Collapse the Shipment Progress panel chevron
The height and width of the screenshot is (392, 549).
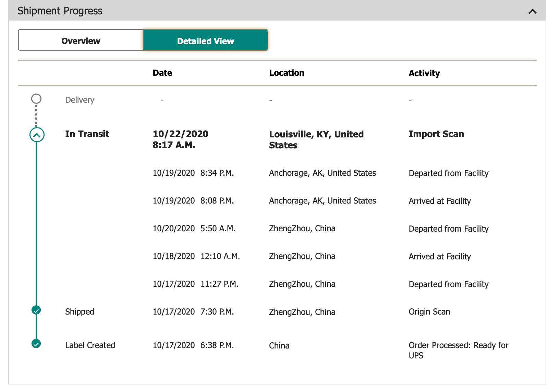coord(532,11)
